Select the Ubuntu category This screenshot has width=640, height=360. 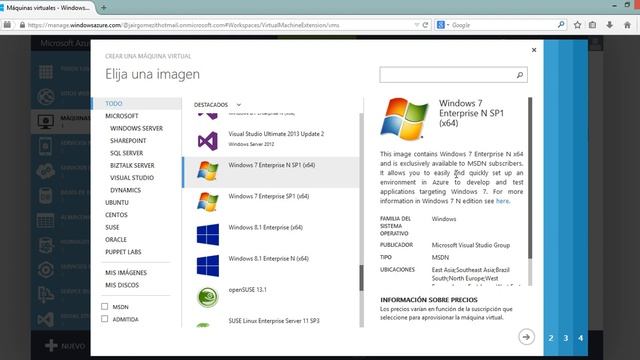[117, 202]
